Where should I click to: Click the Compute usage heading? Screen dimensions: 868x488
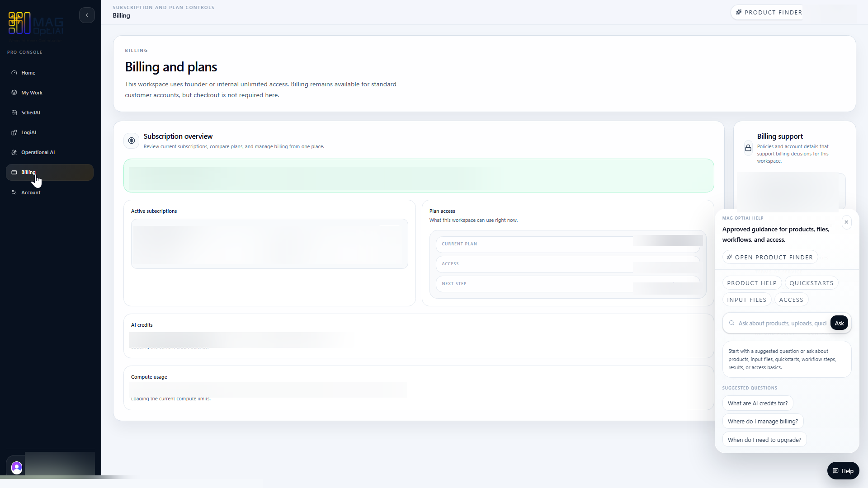point(149,377)
